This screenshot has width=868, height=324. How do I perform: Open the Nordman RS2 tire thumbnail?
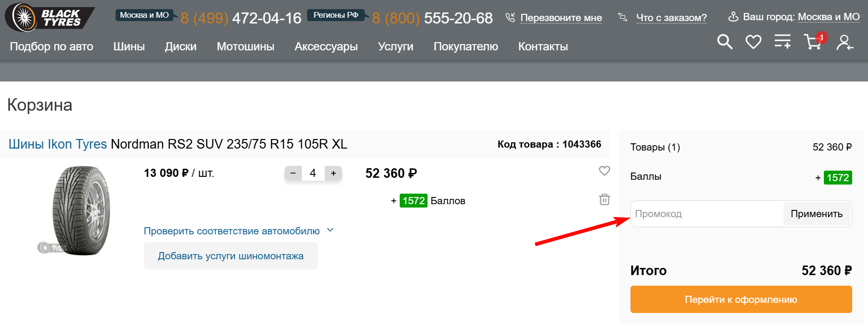pos(81,210)
